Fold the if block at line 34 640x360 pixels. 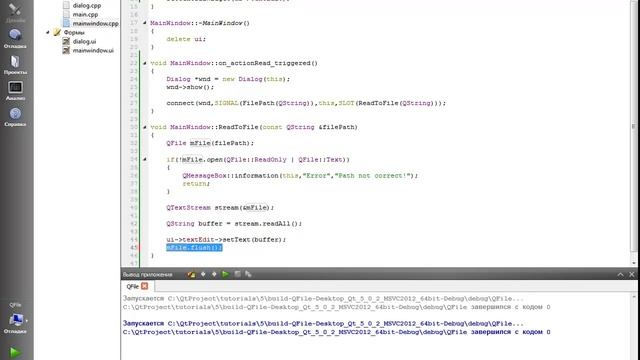pos(144,159)
